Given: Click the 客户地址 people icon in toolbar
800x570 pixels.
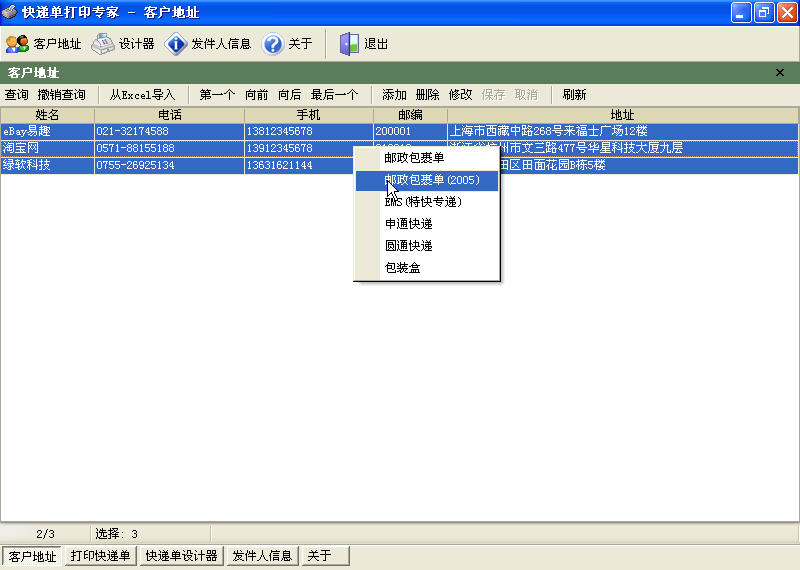Looking at the screenshot, I should point(17,44).
